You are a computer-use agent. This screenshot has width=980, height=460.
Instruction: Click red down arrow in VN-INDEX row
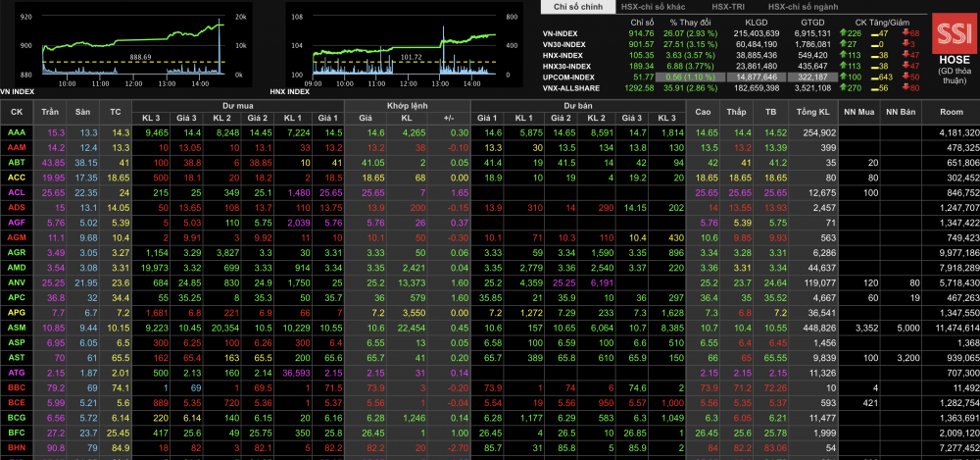(904, 33)
